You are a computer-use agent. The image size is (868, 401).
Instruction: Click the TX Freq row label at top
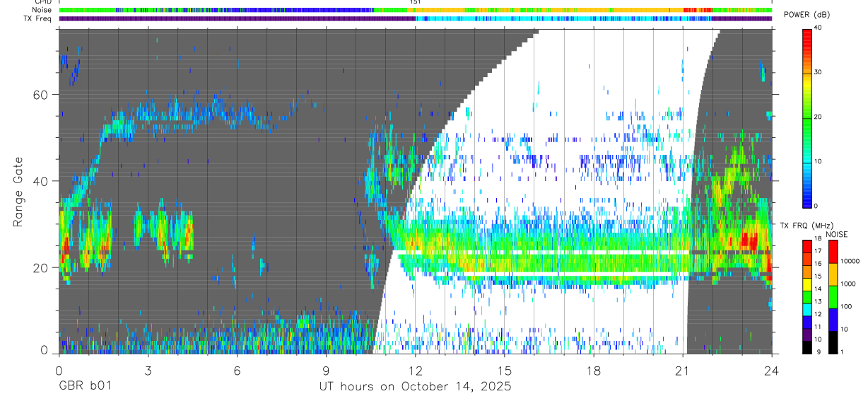pyautogui.click(x=37, y=18)
